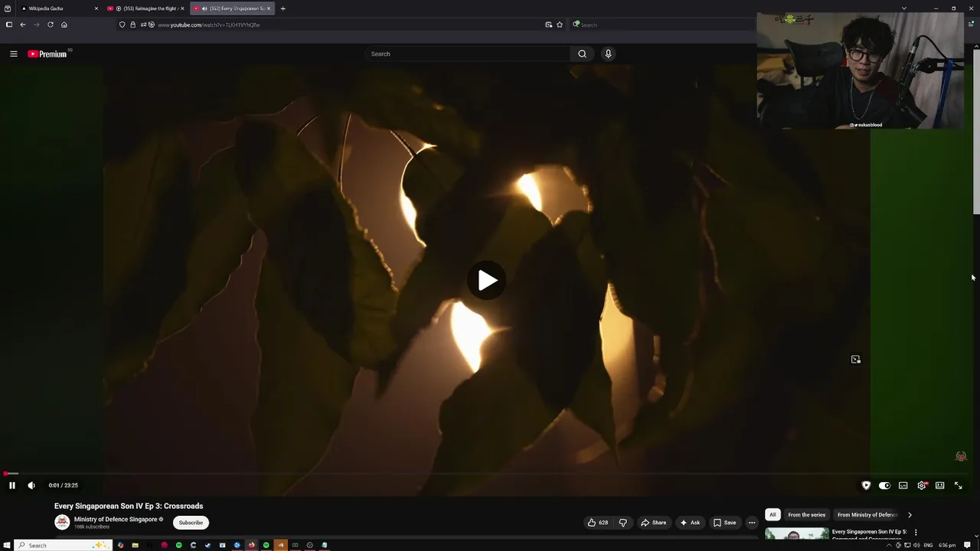Viewport: 980px width, 551px height.
Task: Bookmark this page with the star icon
Action: tap(560, 24)
